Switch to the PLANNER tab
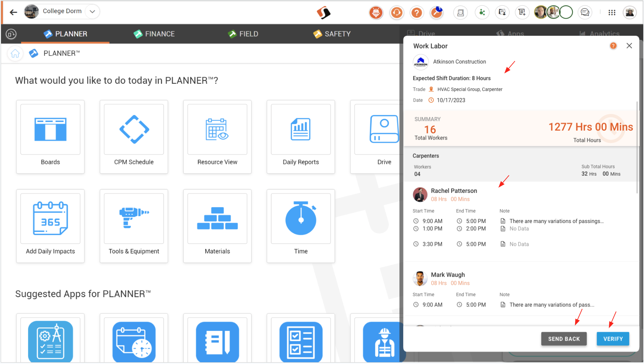The height and width of the screenshot is (364, 644). click(65, 34)
